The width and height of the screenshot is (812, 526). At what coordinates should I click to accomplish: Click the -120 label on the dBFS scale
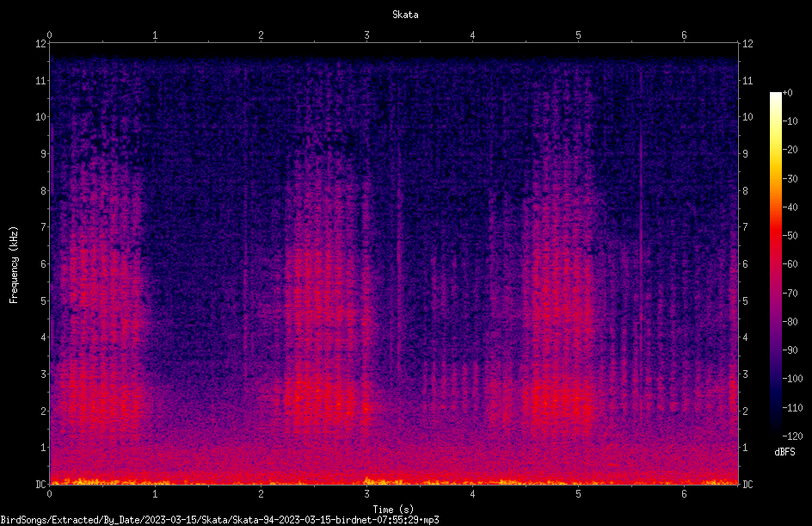tap(792, 436)
